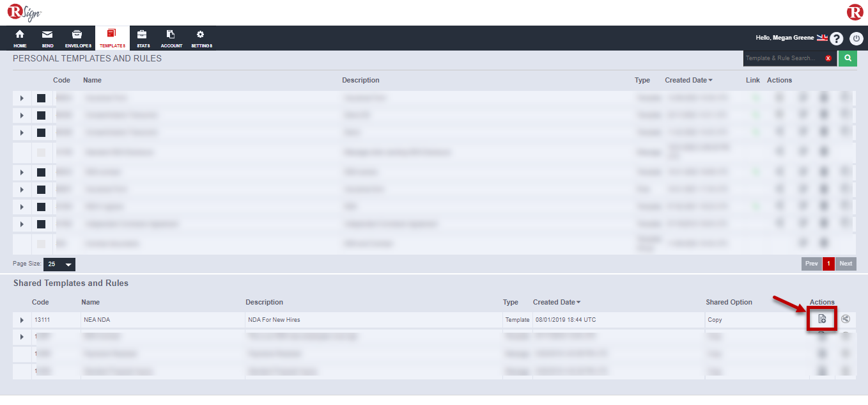Copy the NEA NDA shared template
Viewport: 868px width, 405px height.
[822, 319]
